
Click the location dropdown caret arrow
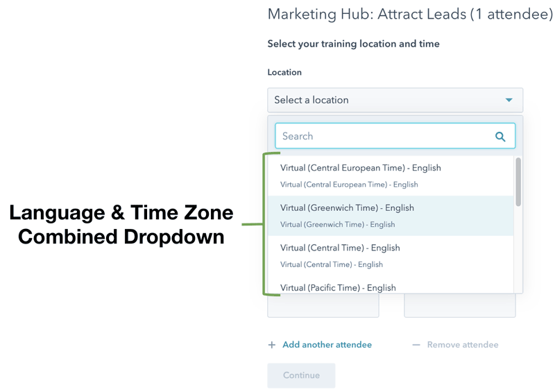point(509,101)
